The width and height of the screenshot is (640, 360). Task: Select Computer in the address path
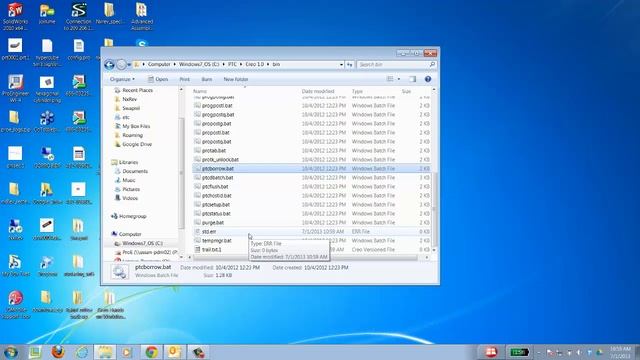point(159,64)
